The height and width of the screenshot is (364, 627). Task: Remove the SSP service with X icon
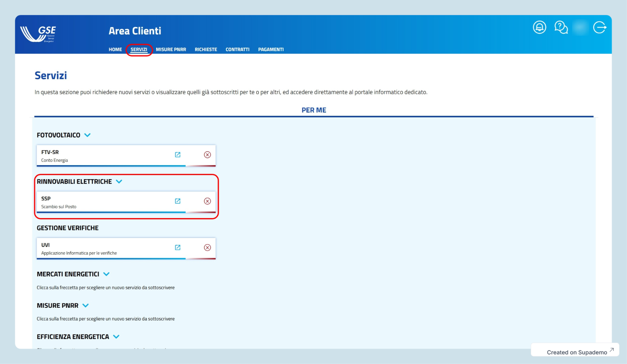pyautogui.click(x=207, y=201)
